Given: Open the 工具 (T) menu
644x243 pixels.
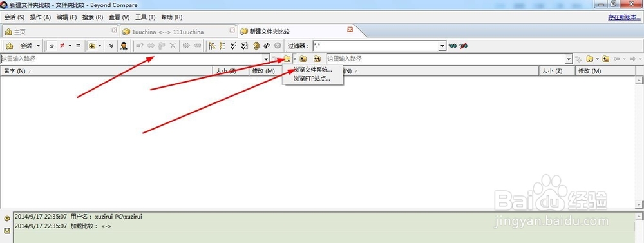Looking at the screenshot, I should tap(146, 17).
